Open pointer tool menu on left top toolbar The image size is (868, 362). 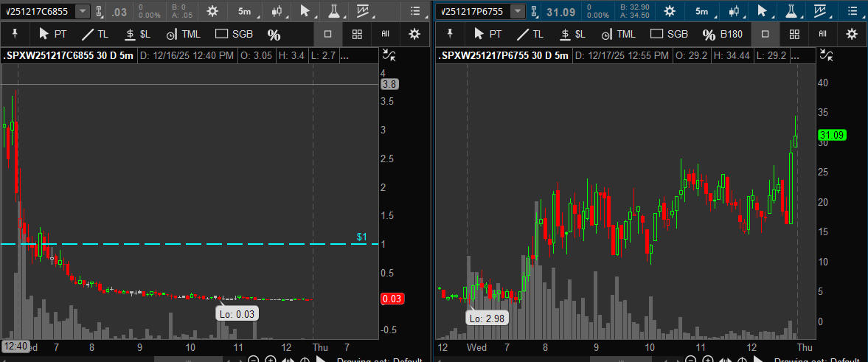pos(305,11)
